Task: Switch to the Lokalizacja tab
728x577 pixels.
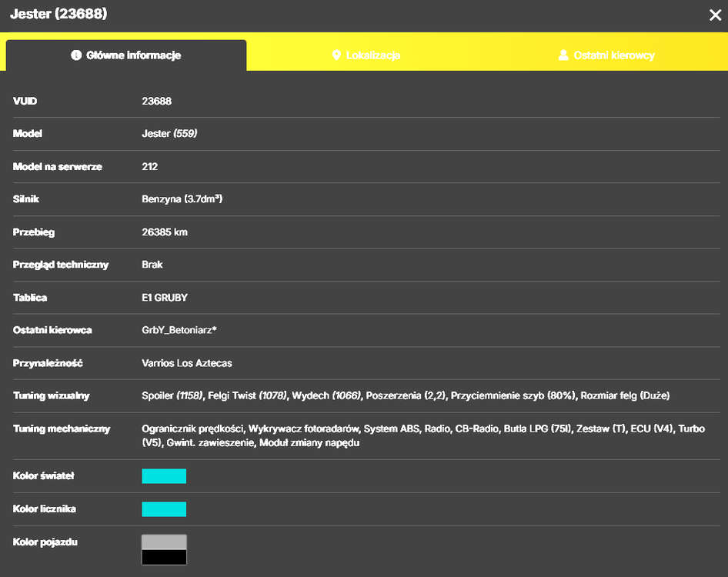Action: (366, 55)
